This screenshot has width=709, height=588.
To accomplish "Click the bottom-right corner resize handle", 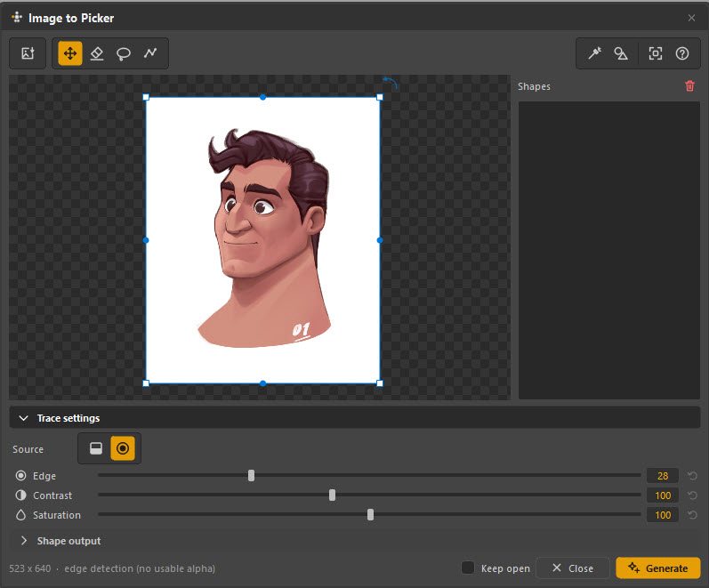I will click(380, 383).
